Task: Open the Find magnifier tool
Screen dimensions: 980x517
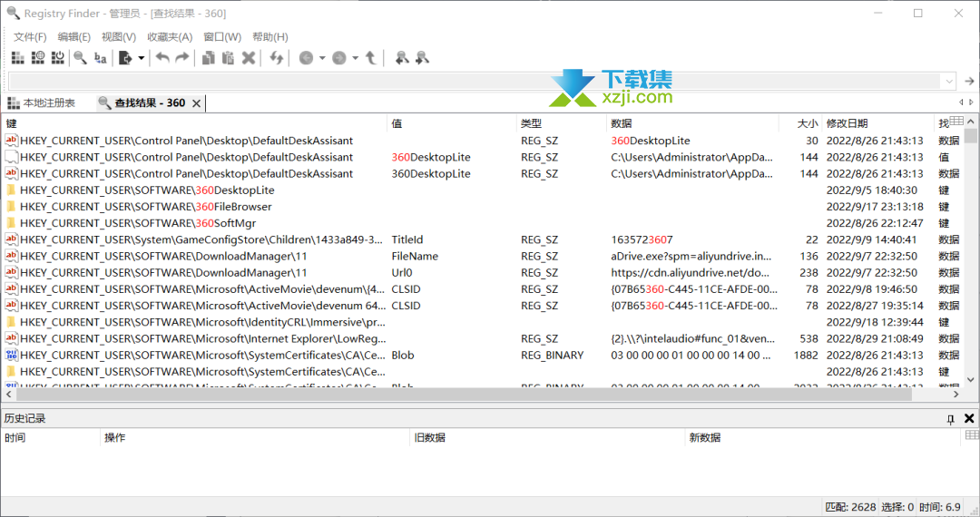Action: tap(80, 58)
